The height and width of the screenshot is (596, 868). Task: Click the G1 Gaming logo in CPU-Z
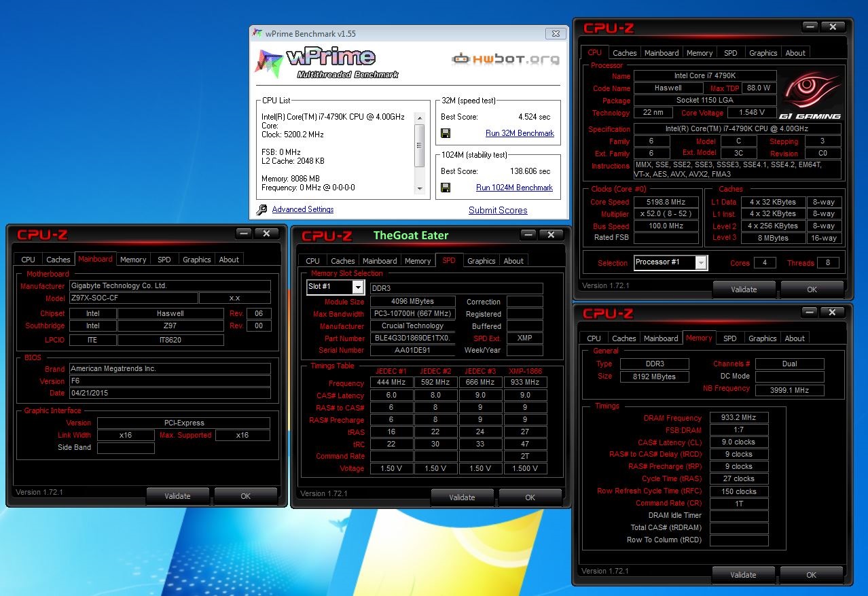coord(810,95)
